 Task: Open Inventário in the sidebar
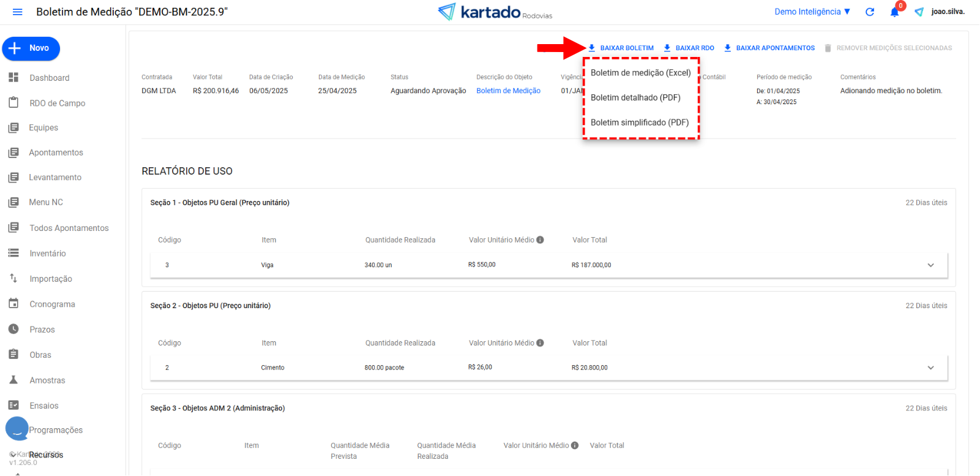[x=48, y=254]
